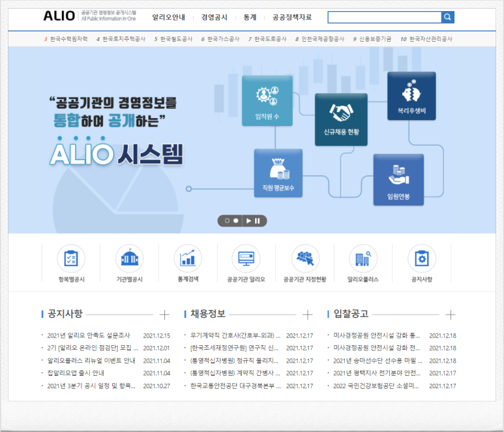Open job post 무기계약직 간호사(간호부-외과)
Viewport: 504px width, 432px height.
pyautogui.click(x=235, y=335)
